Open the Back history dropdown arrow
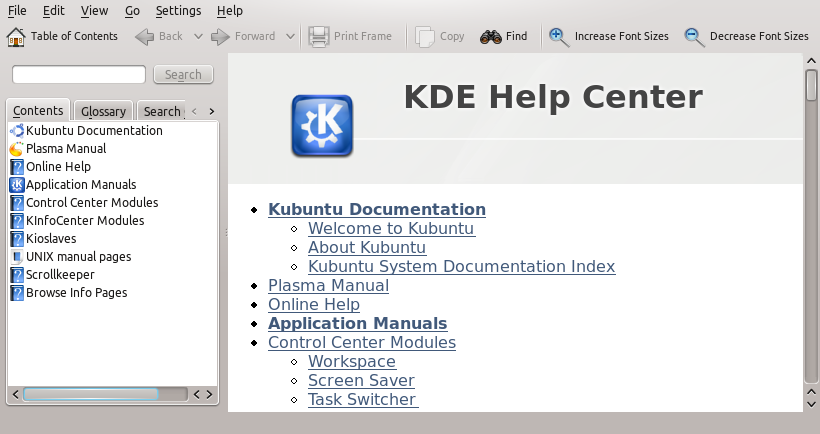The image size is (820, 434). pos(198,37)
